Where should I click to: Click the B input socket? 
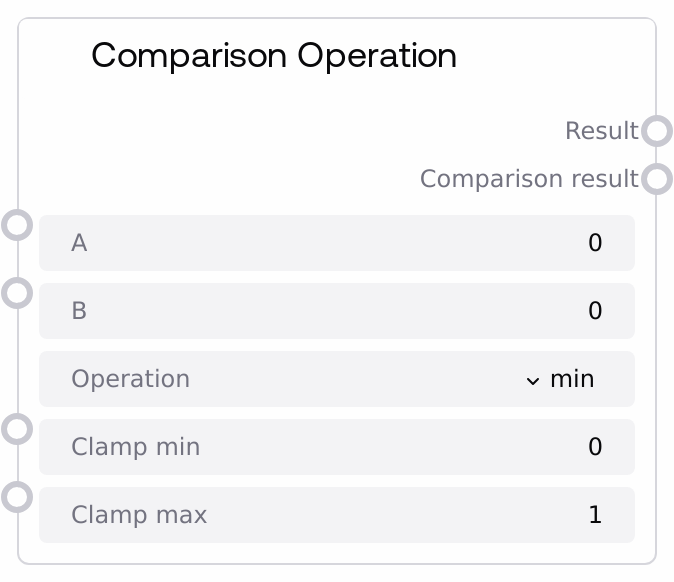click(17, 293)
